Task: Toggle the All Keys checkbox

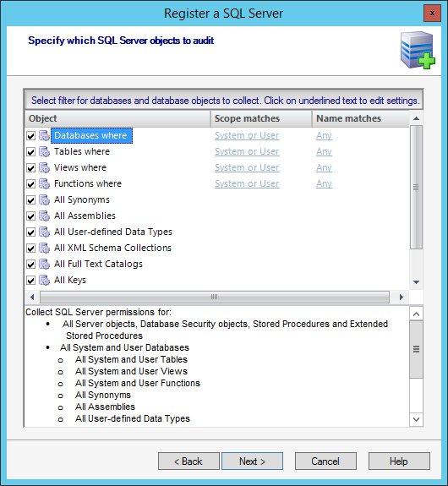Action: 30,281
